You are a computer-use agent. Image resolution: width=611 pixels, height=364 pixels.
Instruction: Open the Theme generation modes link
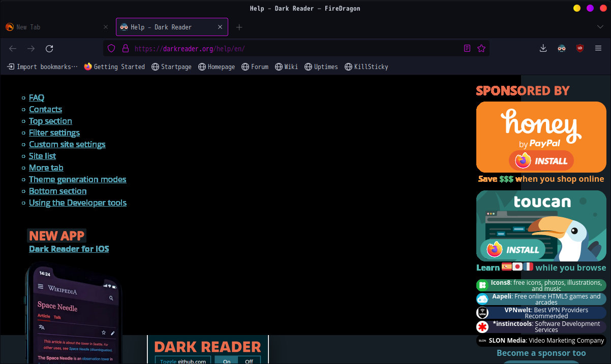(x=78, y=179)
